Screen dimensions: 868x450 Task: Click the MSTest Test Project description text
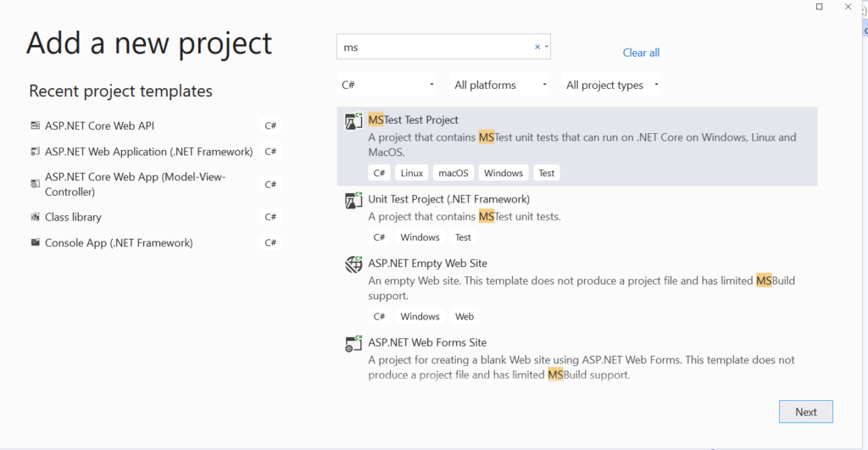click(x=582, y=144)
